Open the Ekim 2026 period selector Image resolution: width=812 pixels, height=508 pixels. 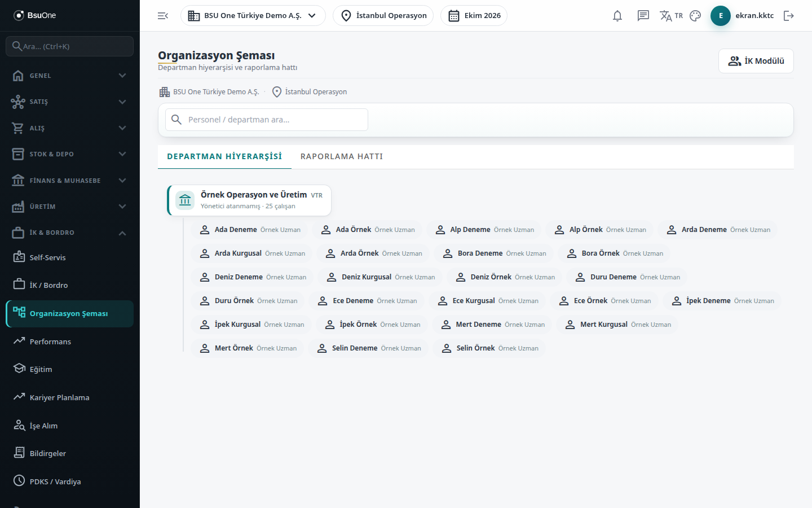(x=474, y=16)
